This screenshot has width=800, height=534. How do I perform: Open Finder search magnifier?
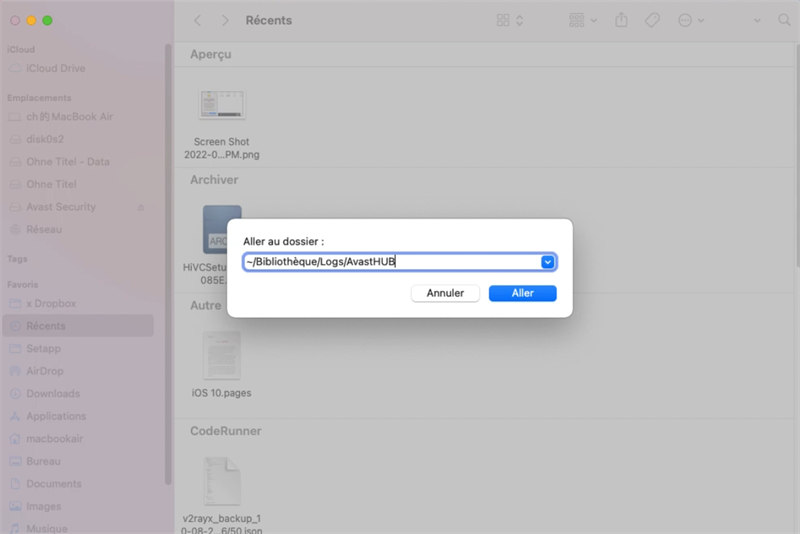click(784, 20)
